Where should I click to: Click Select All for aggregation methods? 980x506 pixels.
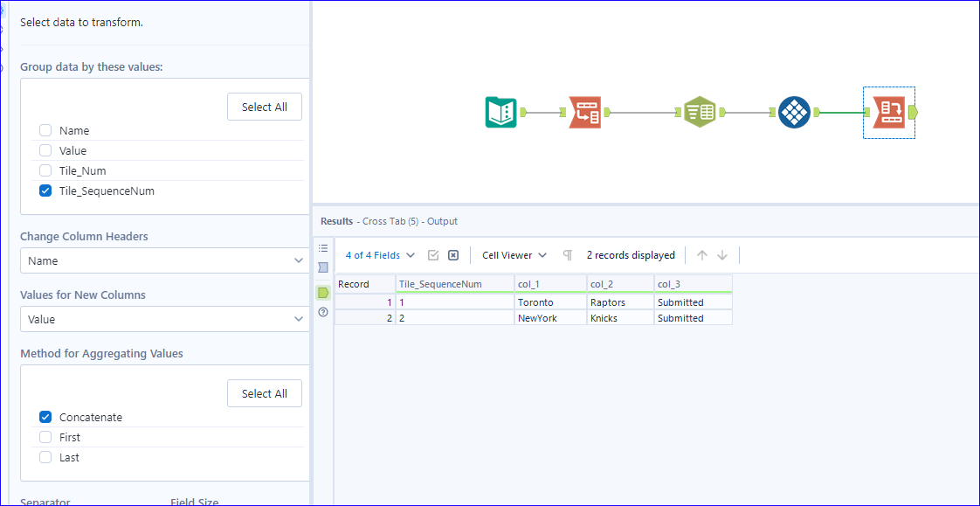click(264, 393)
